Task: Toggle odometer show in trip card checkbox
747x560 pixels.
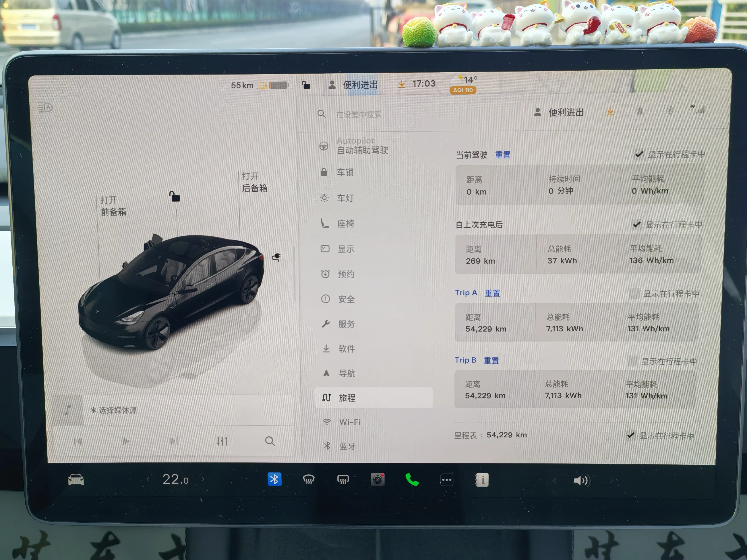Action: [x=630, y=435]
